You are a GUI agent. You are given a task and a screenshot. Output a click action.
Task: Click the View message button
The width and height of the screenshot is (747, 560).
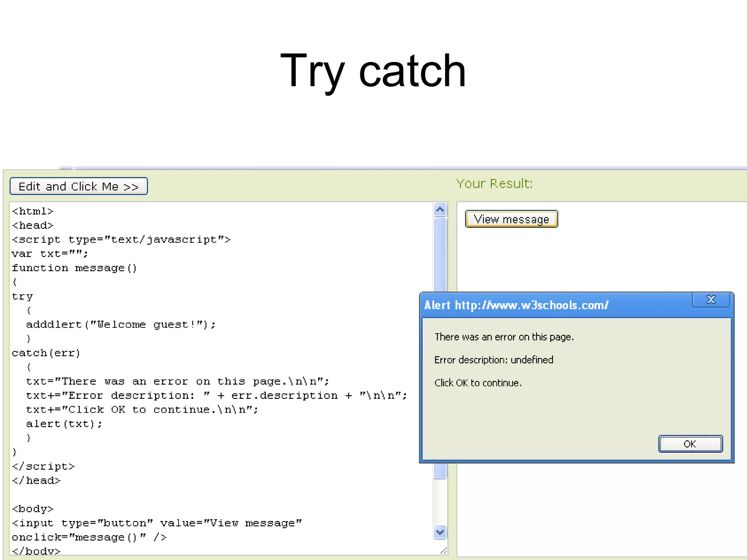(x=511, y=219)
